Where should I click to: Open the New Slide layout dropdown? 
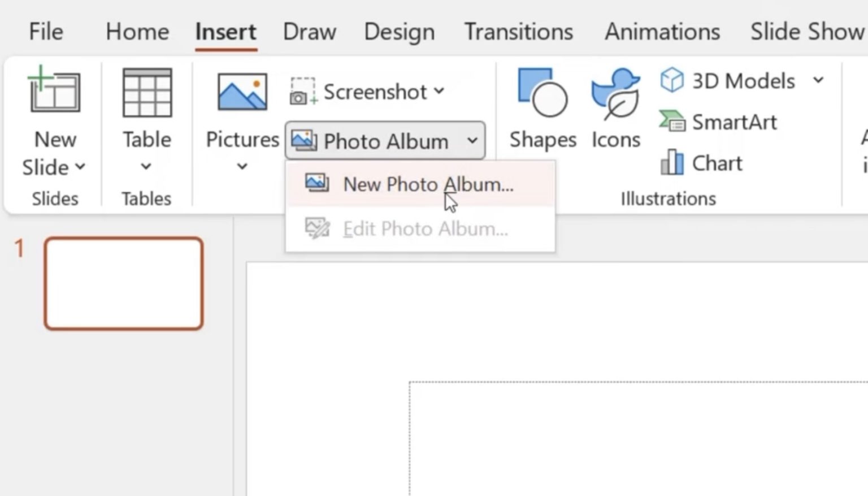tap(80, 167)
